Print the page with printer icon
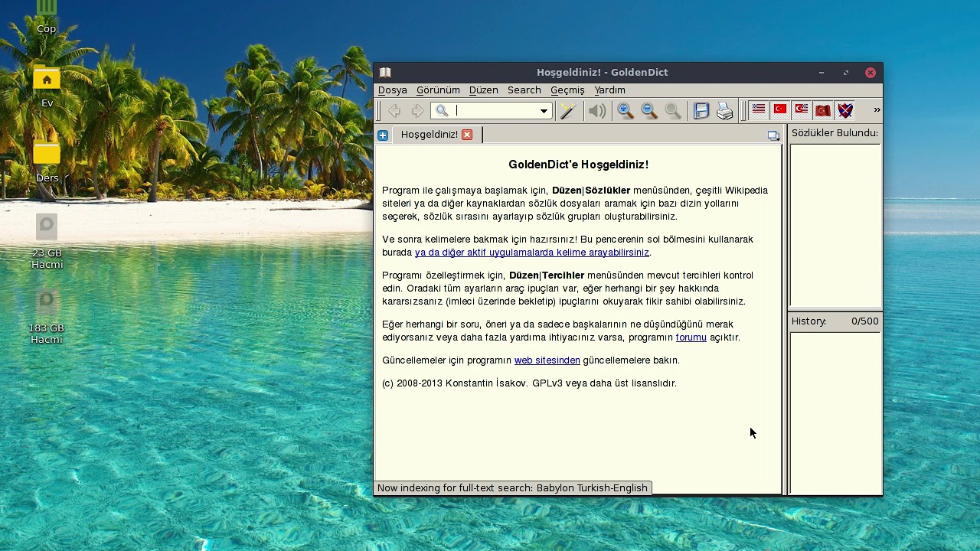 pyautogui.click(x=725, y=111)
